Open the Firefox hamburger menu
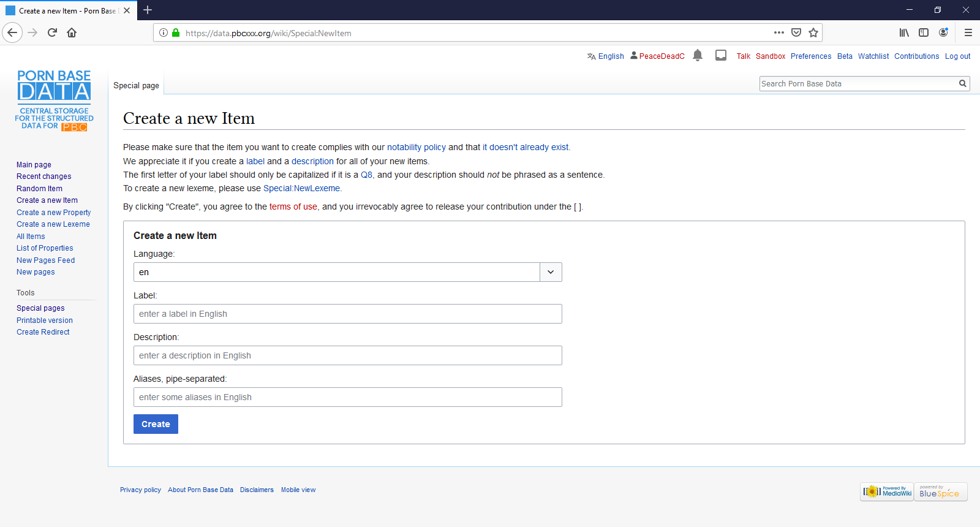The image size is (980, 527). tap(968, 33)
